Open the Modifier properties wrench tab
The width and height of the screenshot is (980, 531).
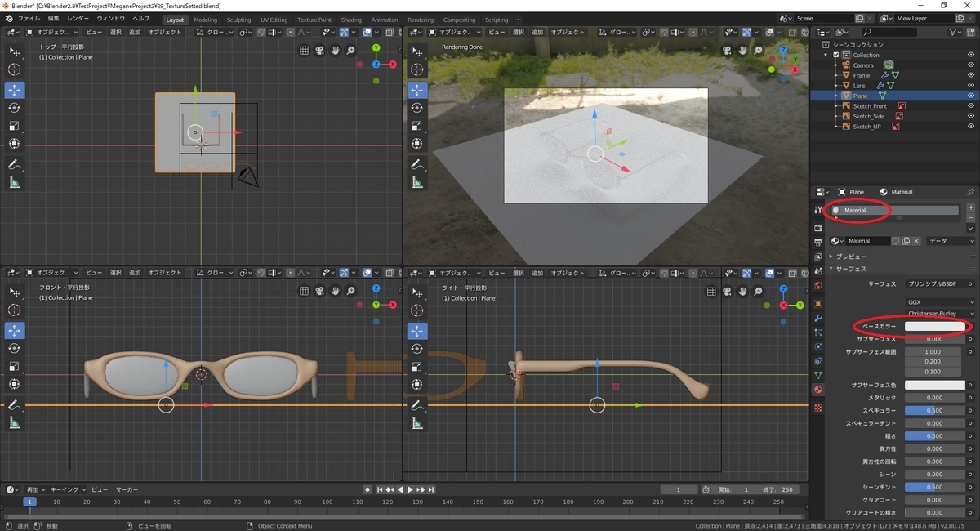tap(818, 317)
